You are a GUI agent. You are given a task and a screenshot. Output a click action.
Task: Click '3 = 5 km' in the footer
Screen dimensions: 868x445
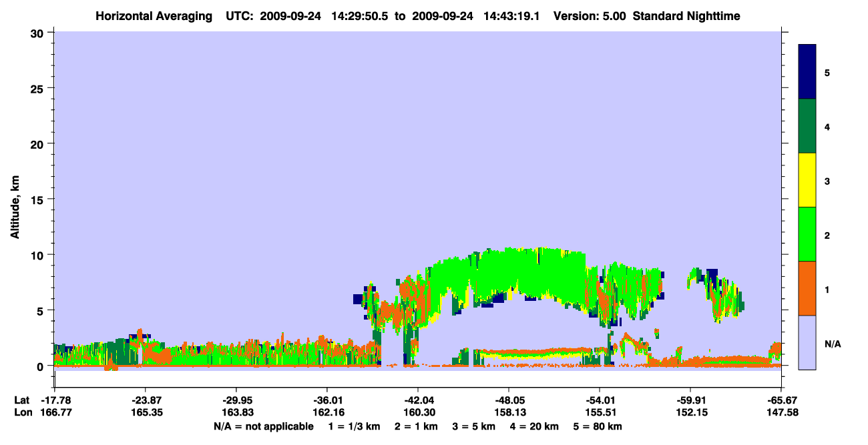click(474, 426)
